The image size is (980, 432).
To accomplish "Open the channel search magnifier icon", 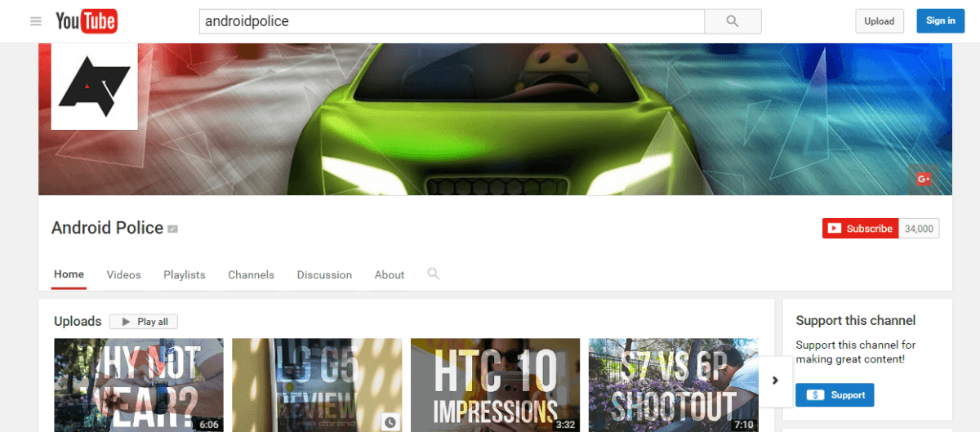I will coord(434,274).
